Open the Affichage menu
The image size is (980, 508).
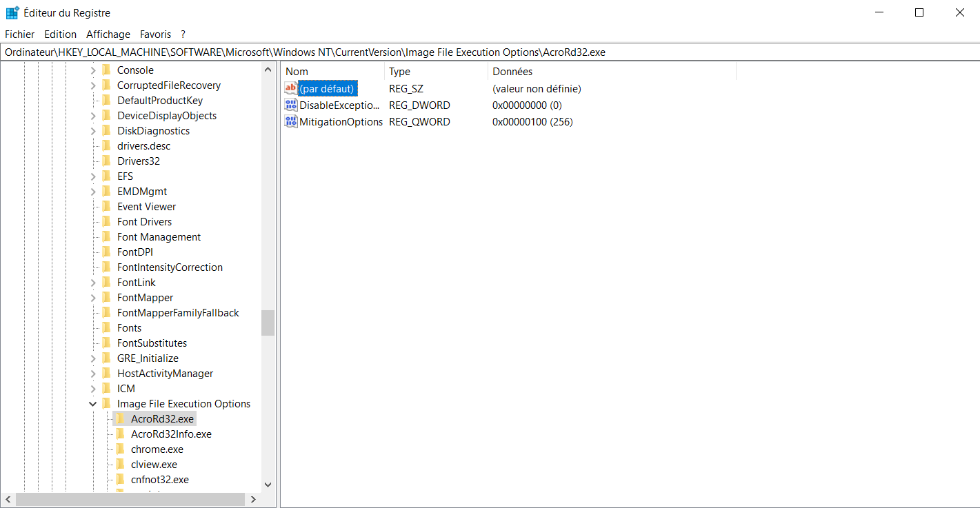tap(108, 34)
